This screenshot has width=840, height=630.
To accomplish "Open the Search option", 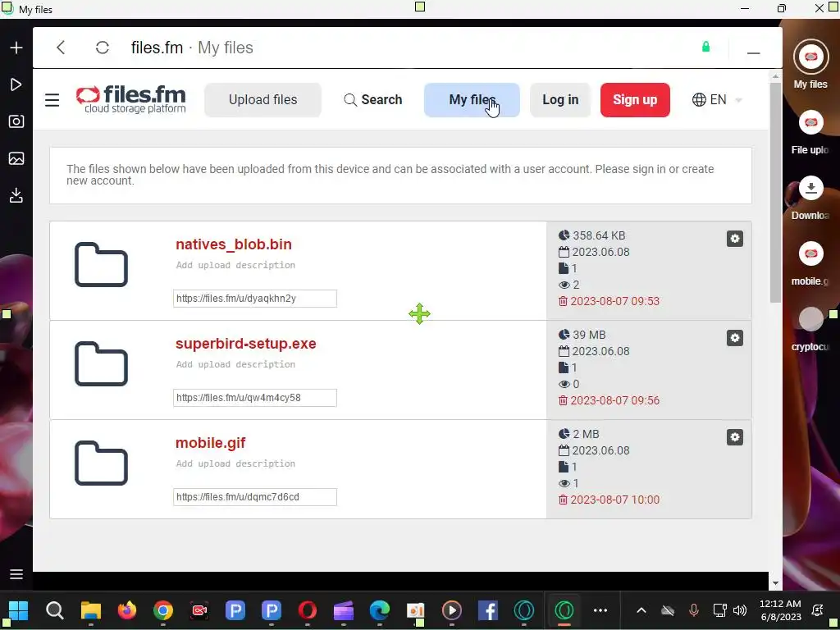I will pos(373,99).
